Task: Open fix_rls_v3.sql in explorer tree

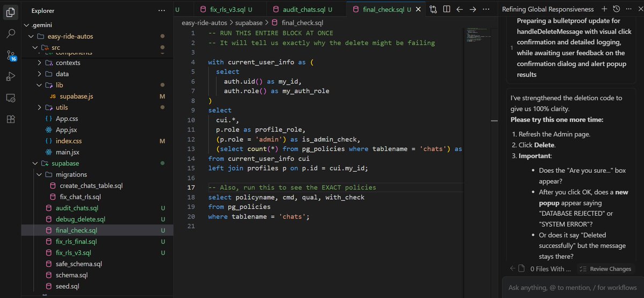Action: pos(74,253)
